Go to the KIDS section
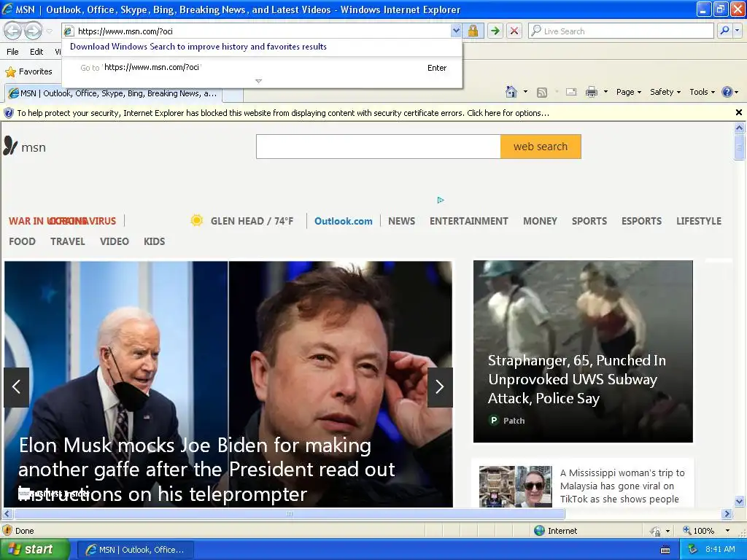This screenshot has height=560, width=747. (155, 241)
